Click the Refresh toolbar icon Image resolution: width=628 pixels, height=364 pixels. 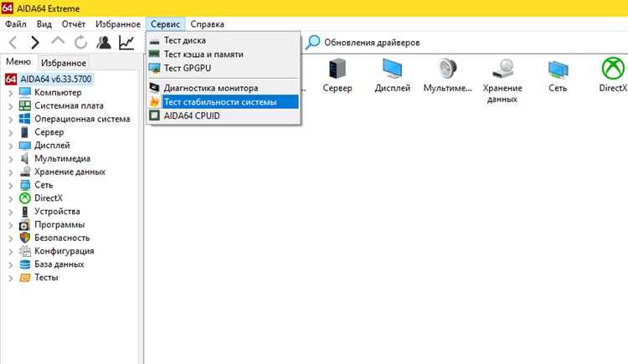[x=80, y=42]
